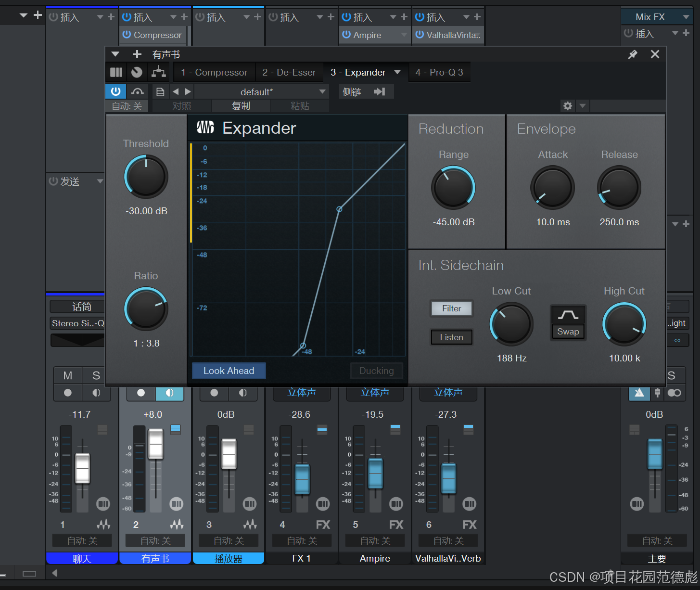Toggle the sidechain Listen button
Viewport: 700px width, 590px height.
(x=452, y=337)
